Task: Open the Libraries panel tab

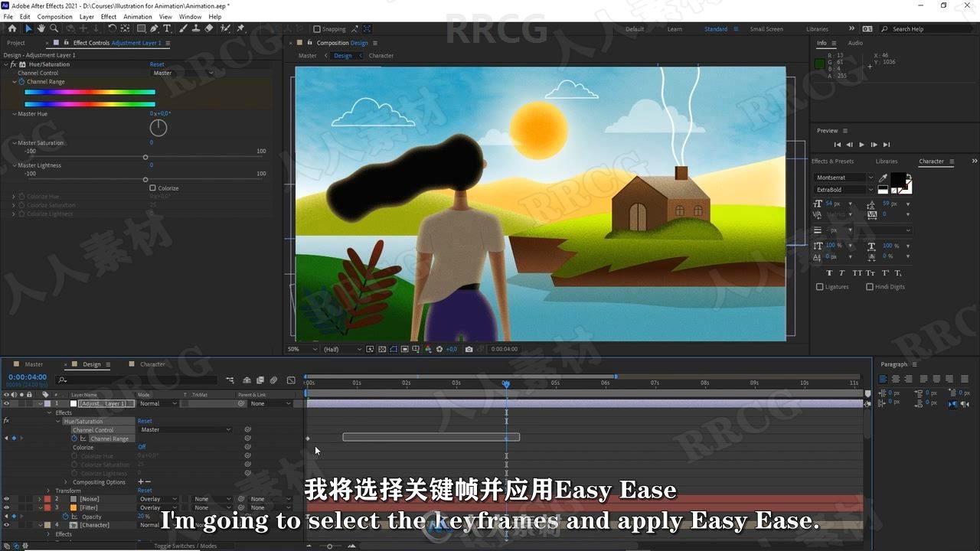Action: pos(887,161)
